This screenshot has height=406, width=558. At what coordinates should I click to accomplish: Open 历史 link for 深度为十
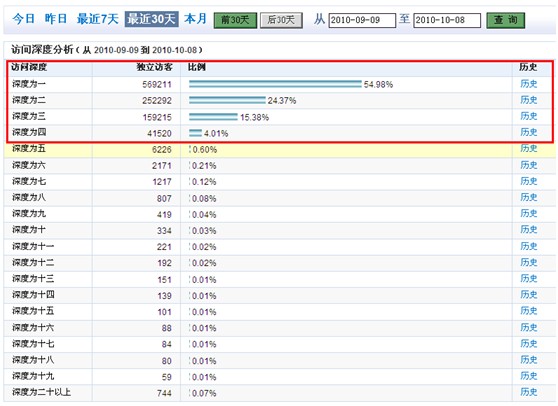(528, 230)
